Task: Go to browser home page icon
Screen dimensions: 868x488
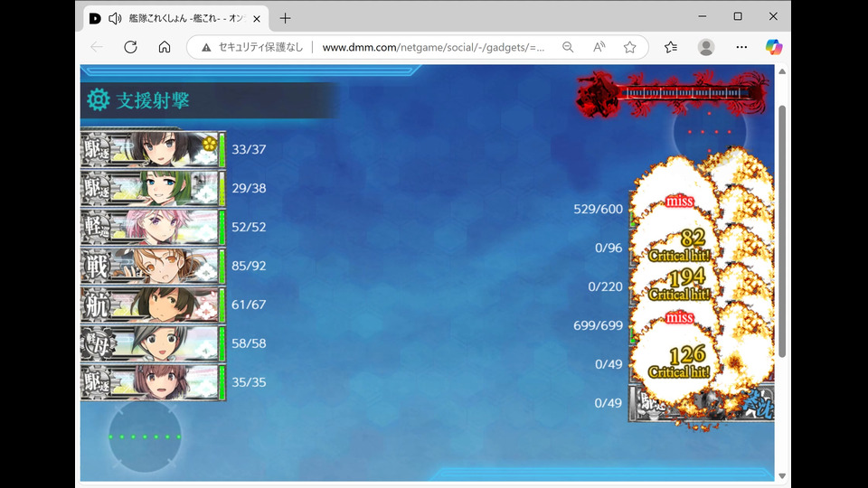Action: [x=165, y=47]
